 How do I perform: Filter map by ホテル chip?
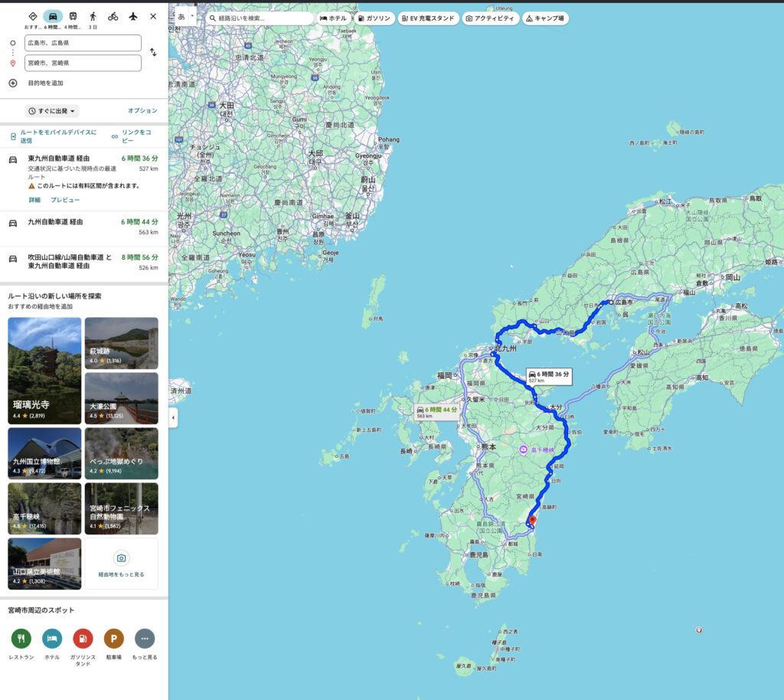334,18
